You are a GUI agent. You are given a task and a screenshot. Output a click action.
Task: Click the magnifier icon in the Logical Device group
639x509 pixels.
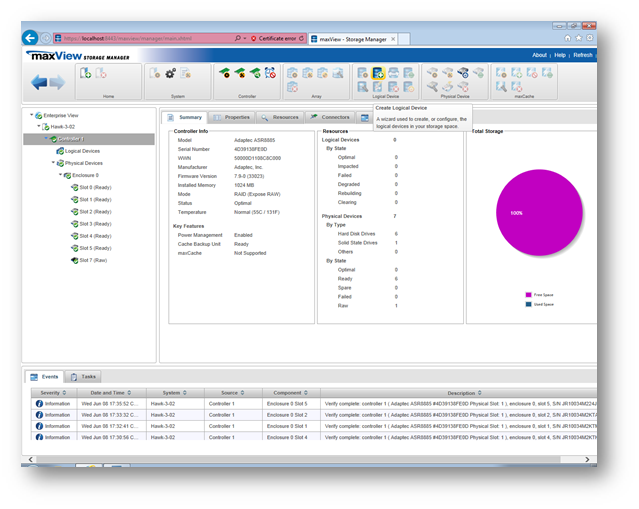point(363,86)
